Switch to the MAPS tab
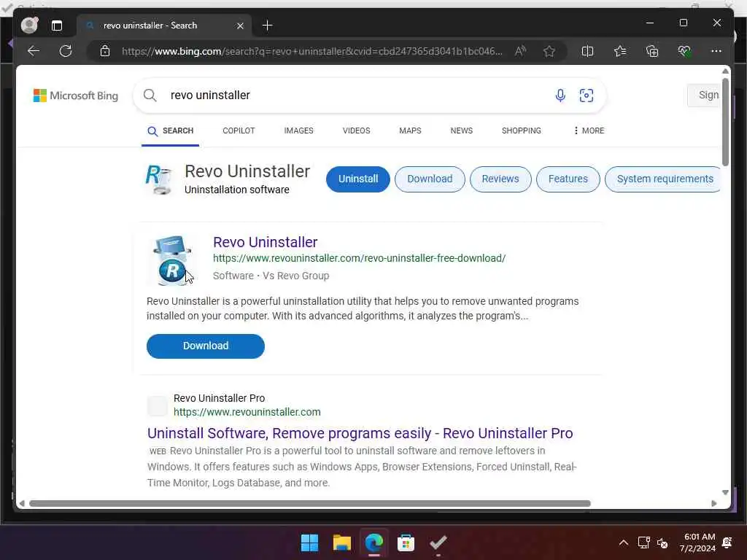 pos(410,131)
